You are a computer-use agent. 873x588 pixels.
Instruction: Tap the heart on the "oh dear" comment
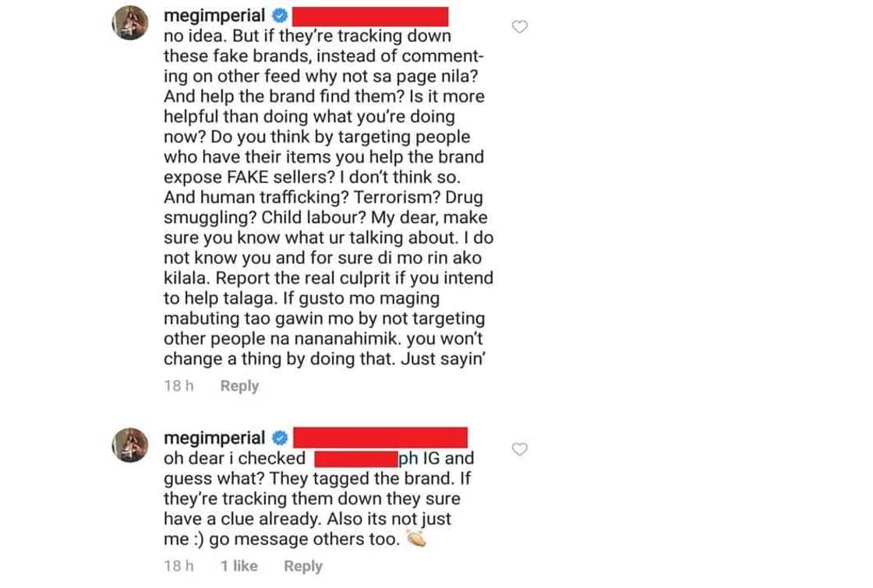coord(519,449)
